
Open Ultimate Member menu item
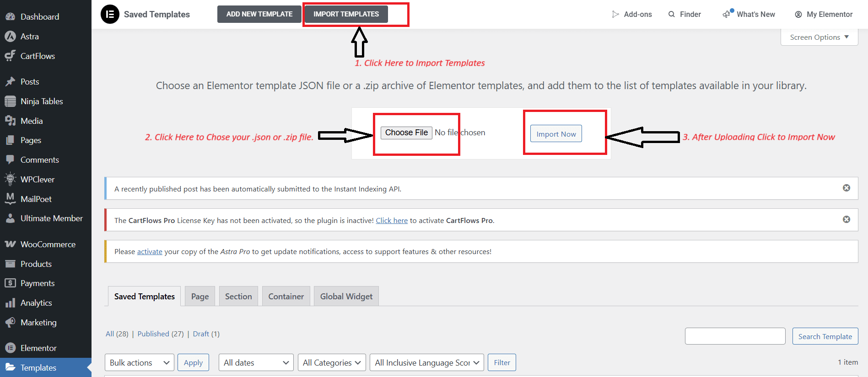pos(46,218)
